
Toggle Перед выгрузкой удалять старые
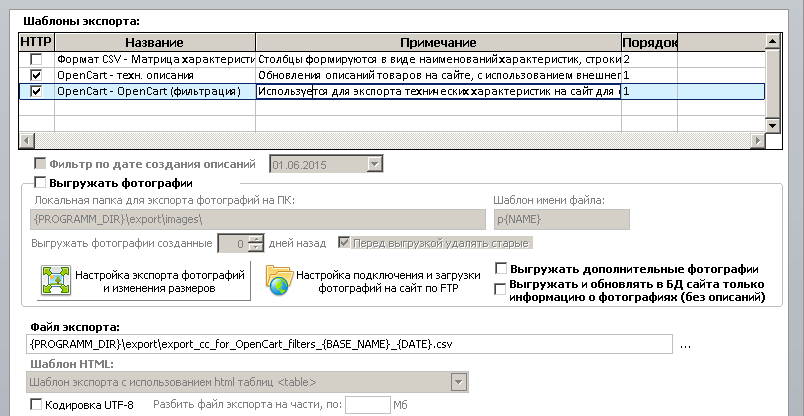pyautogui.click(x=344, y=243)
